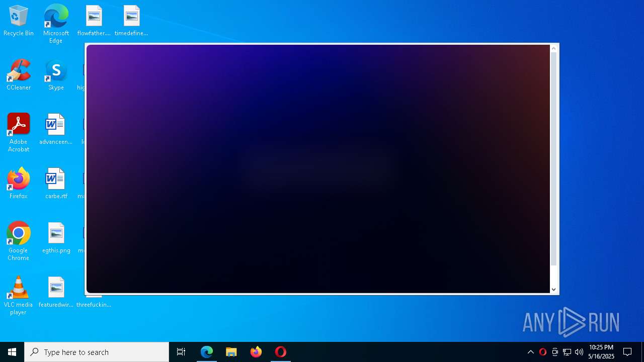
Task: Open File Explorer from the taskbar
Action: click(231, 352)
